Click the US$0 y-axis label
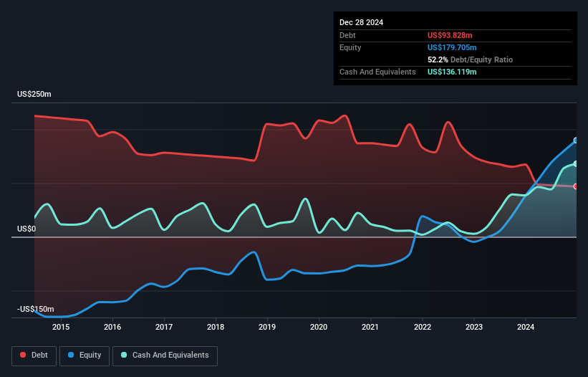The width and height of the screenshot is (588, 377). click(26, 229)
